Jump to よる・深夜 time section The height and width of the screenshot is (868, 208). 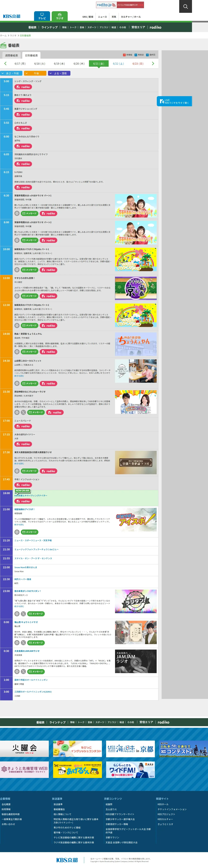tap(59, 73)
